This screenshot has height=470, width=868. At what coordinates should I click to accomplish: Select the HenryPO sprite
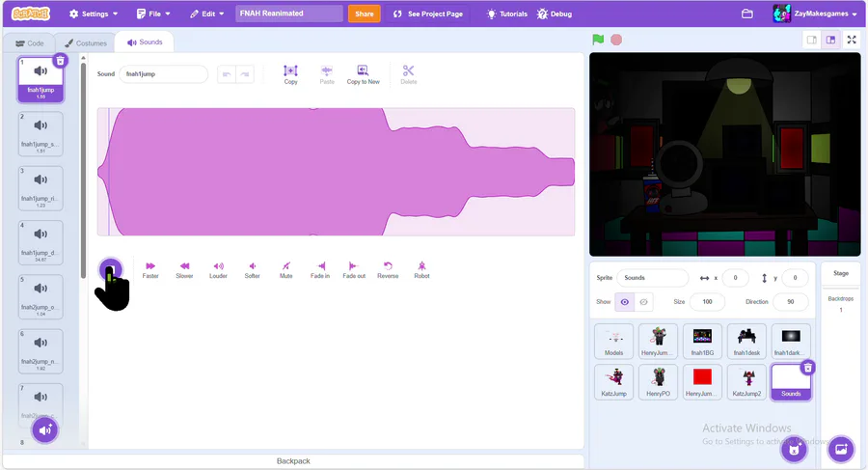pos(658,382)
